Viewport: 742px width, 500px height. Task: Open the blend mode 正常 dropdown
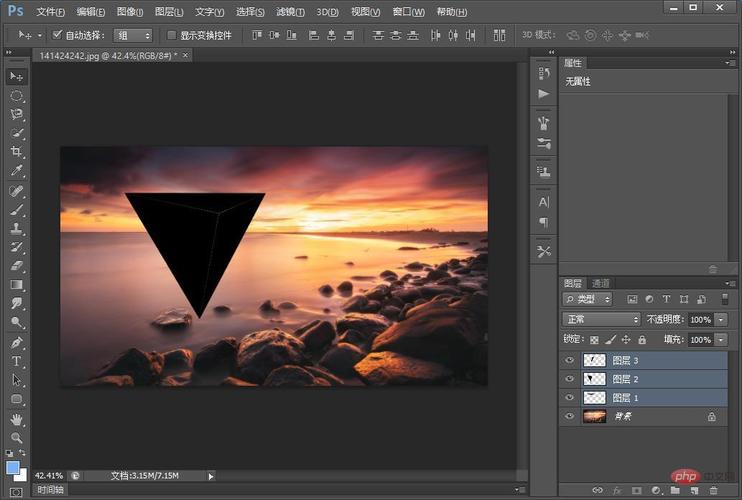(x=601, y=319)
